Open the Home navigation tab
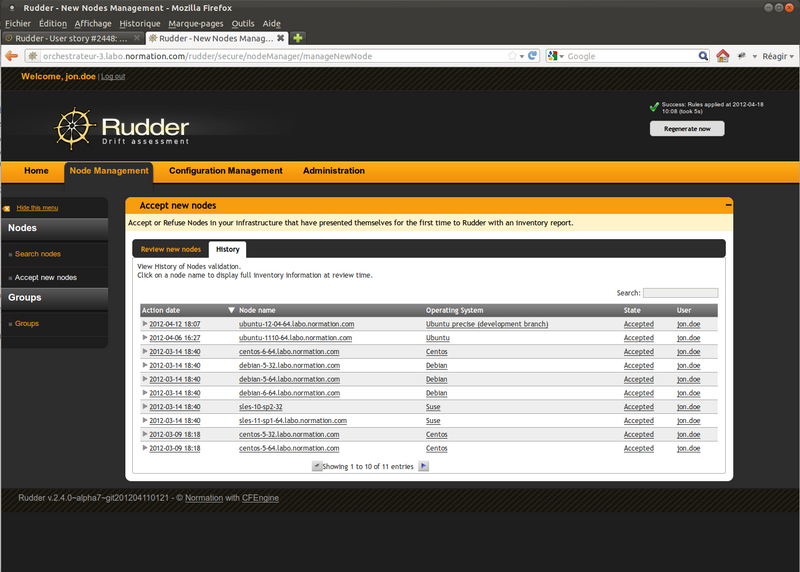Viewport: 800px width, 572px height. pyautogui.click(x=36, y=170)
